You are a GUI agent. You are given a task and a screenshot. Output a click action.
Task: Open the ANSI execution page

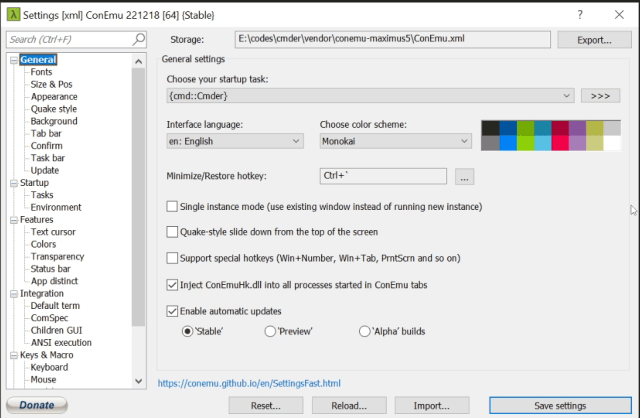point(61,342)
